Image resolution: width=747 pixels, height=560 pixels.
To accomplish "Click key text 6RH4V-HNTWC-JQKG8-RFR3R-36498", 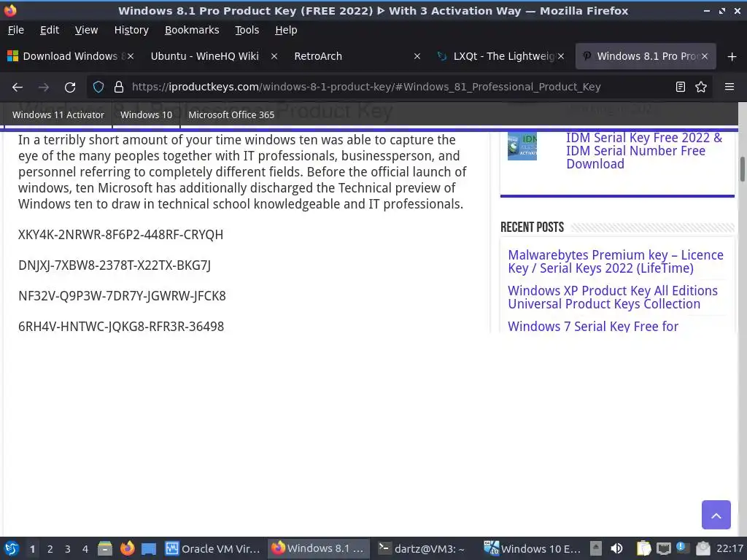I will coord(121,327).
